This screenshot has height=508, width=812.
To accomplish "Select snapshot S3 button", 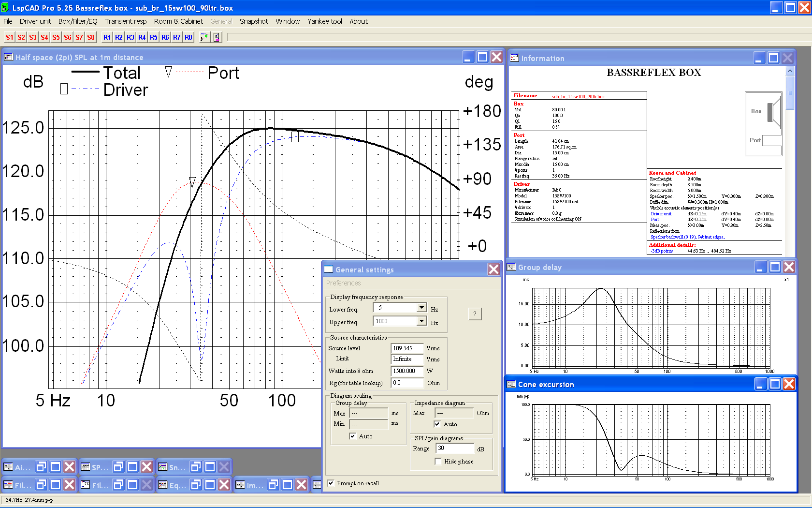I will tap(33, 37).
